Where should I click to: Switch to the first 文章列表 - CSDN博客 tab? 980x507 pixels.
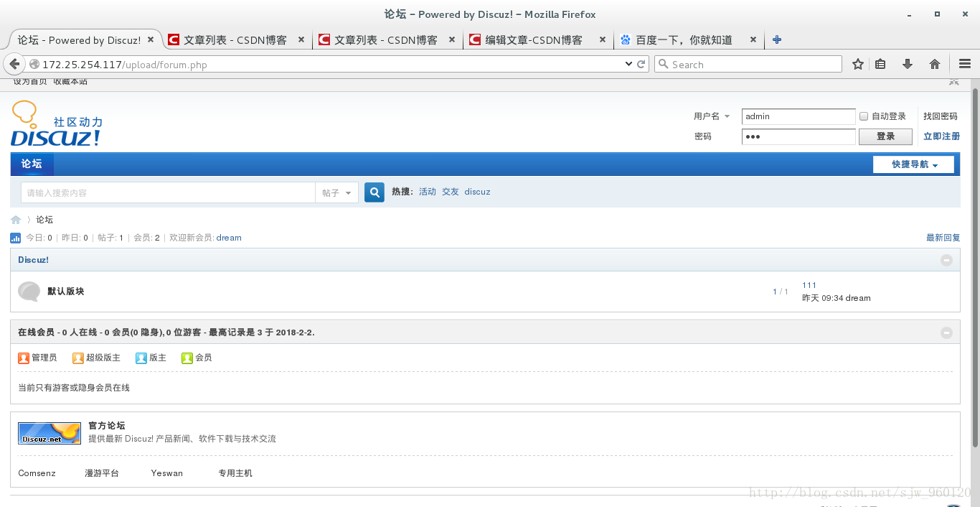236,40
